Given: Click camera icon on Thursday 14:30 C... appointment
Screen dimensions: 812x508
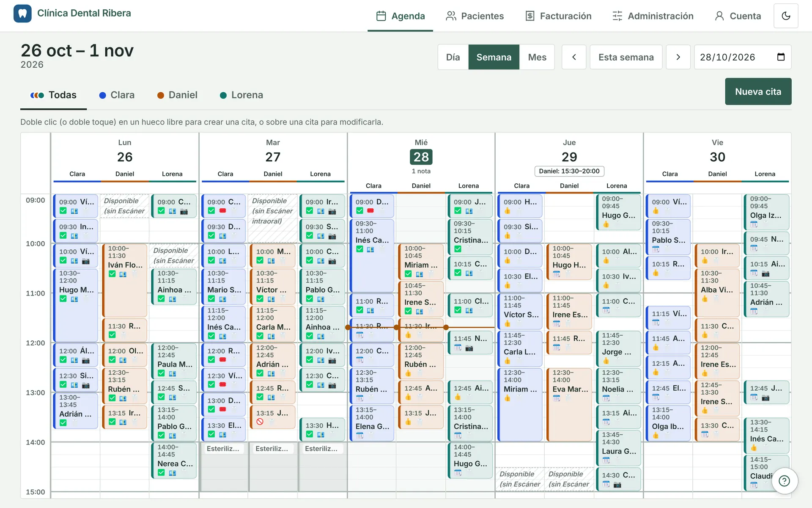Looking at the screenshot, I should (x=617, y=485).
